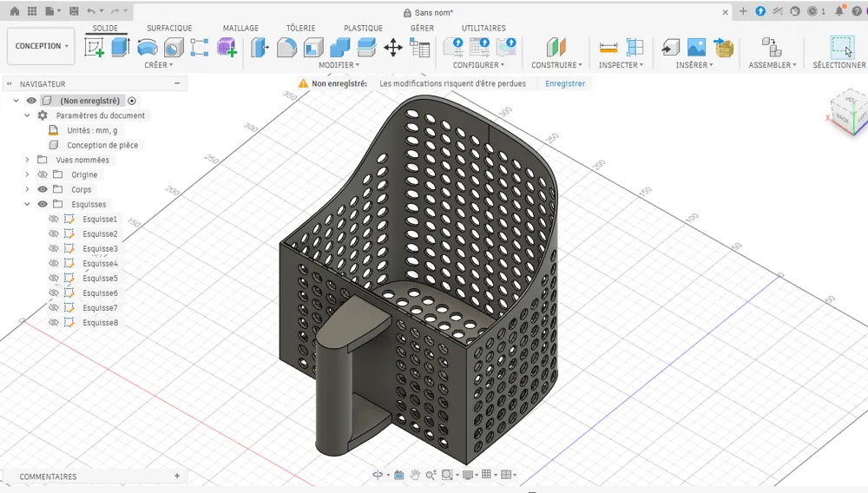Click the notifications bell icon

839,11
